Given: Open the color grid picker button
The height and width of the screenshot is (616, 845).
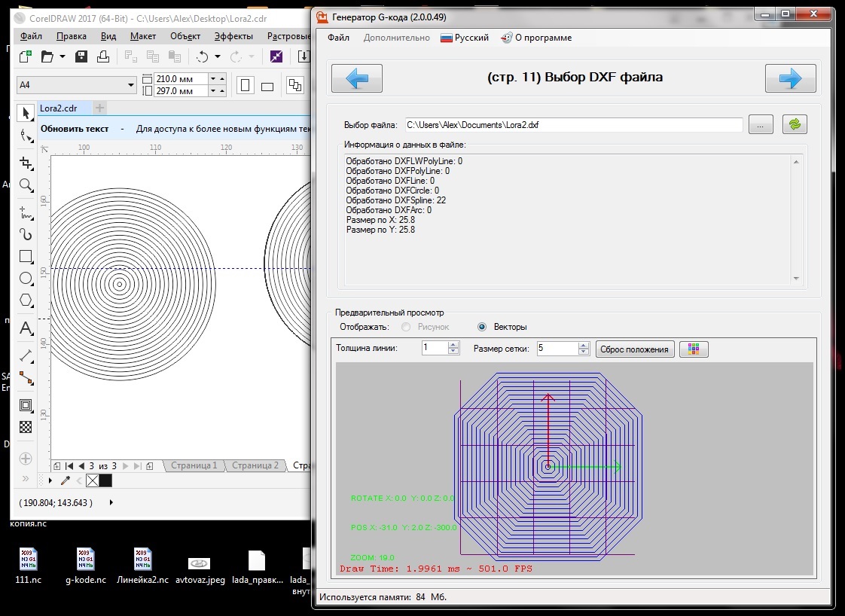Looking at the screenshot, I should click(x=694, y=349).
